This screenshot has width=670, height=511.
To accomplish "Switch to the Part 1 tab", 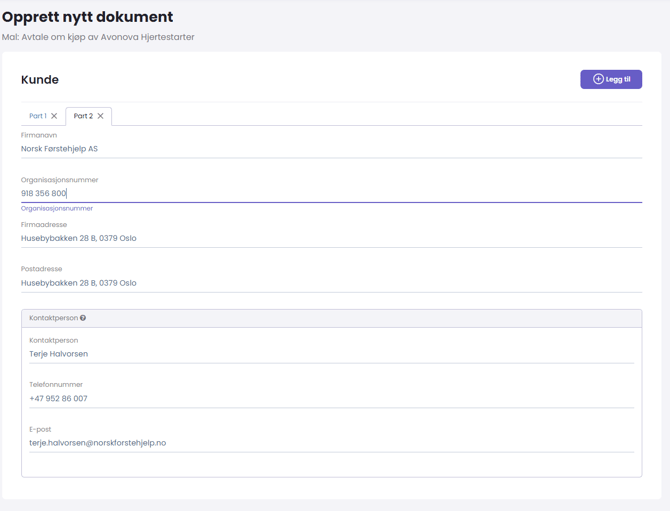I will coord(37,116).
